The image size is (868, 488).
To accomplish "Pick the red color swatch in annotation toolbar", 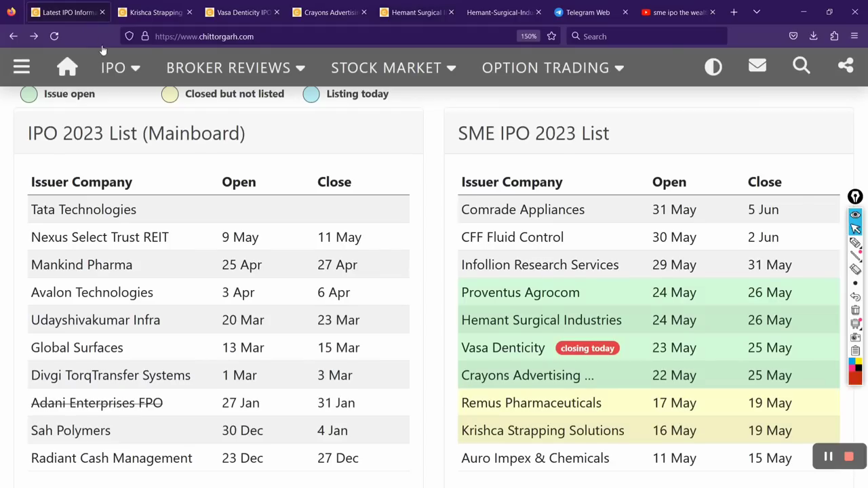I will 855,378.
